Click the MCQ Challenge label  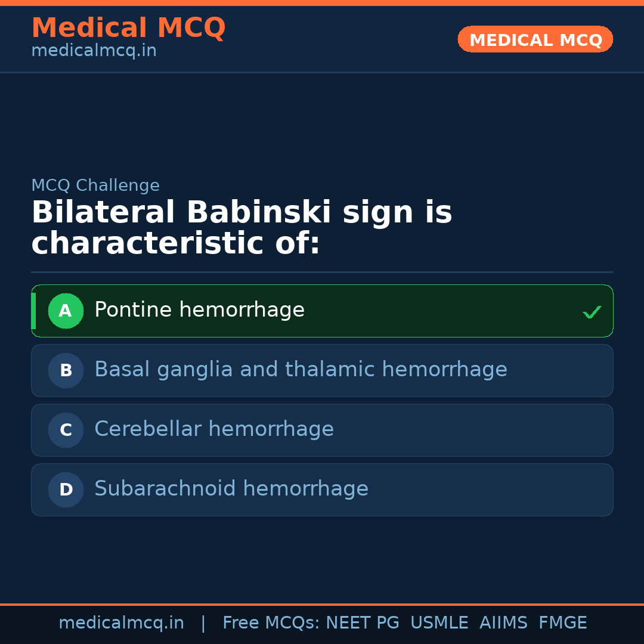coord(95,185)
